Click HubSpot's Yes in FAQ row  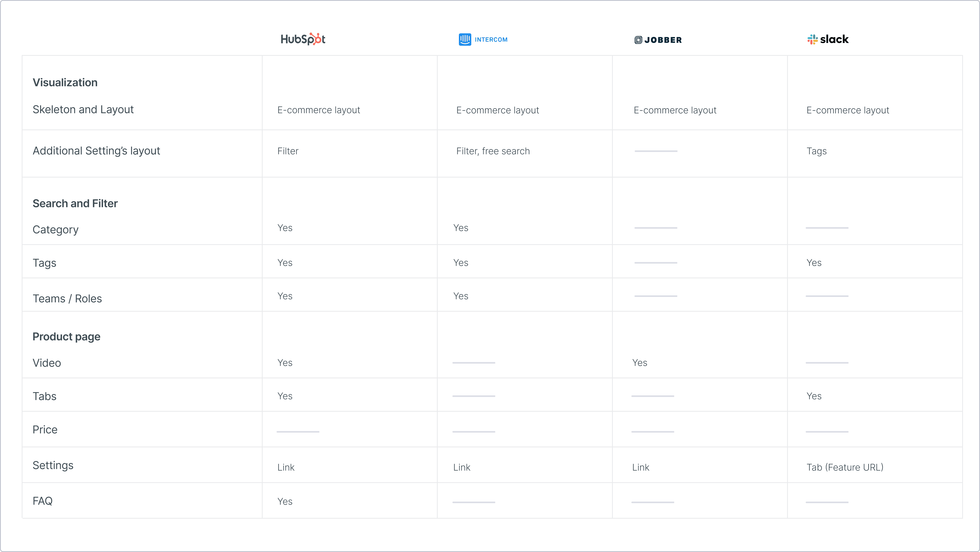click(285, 501)
